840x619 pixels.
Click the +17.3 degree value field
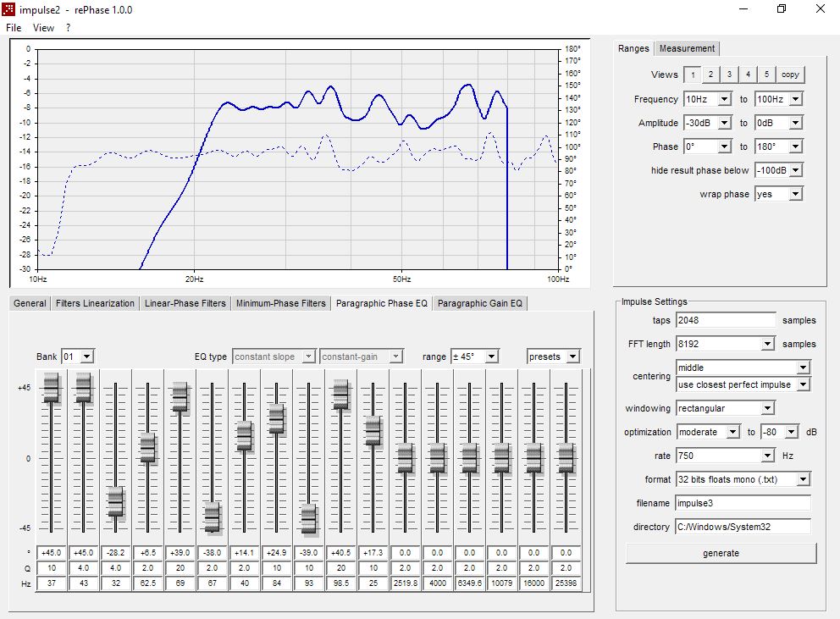pyautogui.click(x=373, y=553)
